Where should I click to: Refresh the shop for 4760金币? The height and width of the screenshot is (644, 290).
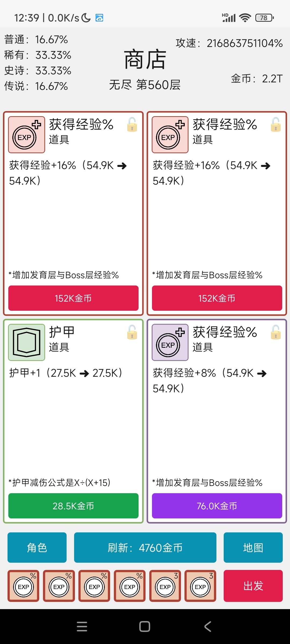click(145, 547)
